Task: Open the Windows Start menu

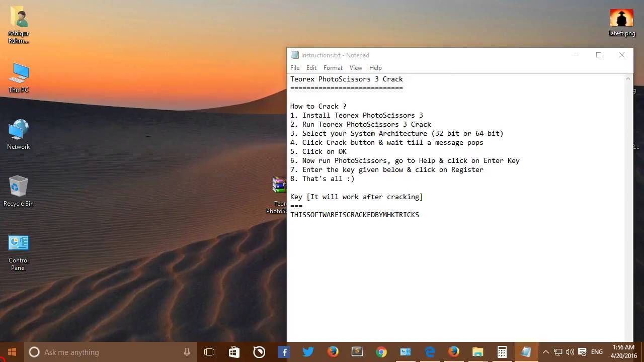Action: (12, 352)
